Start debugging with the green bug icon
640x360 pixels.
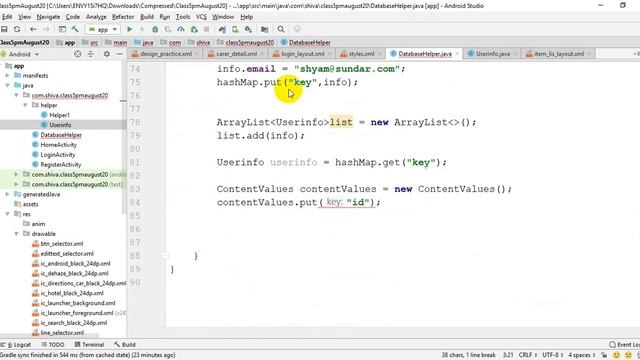click(155, 29)
